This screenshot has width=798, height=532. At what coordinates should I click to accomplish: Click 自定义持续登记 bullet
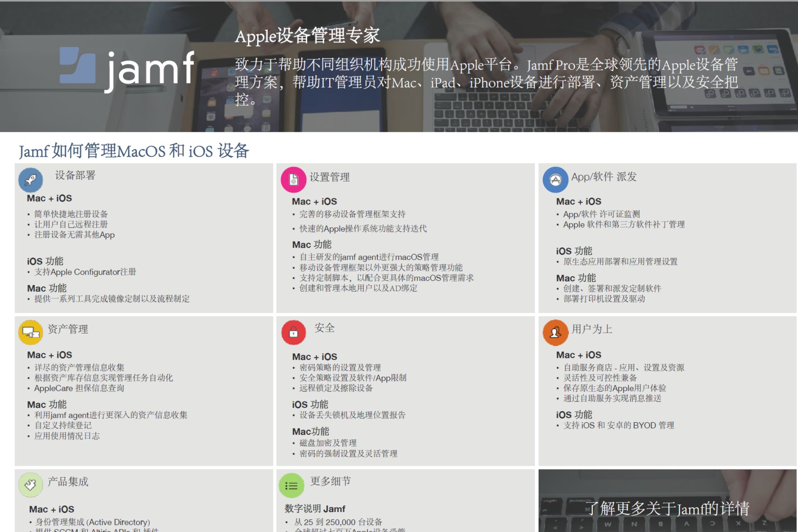(x=63, y=426)
